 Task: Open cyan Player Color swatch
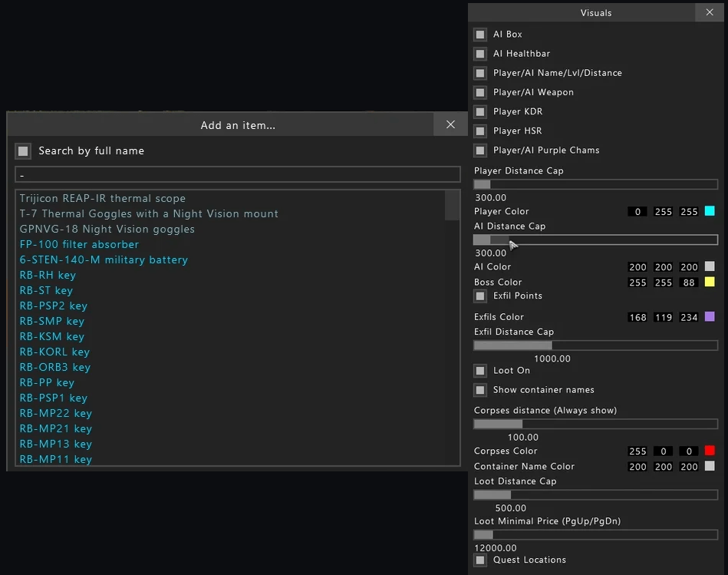tap(710, 211)
